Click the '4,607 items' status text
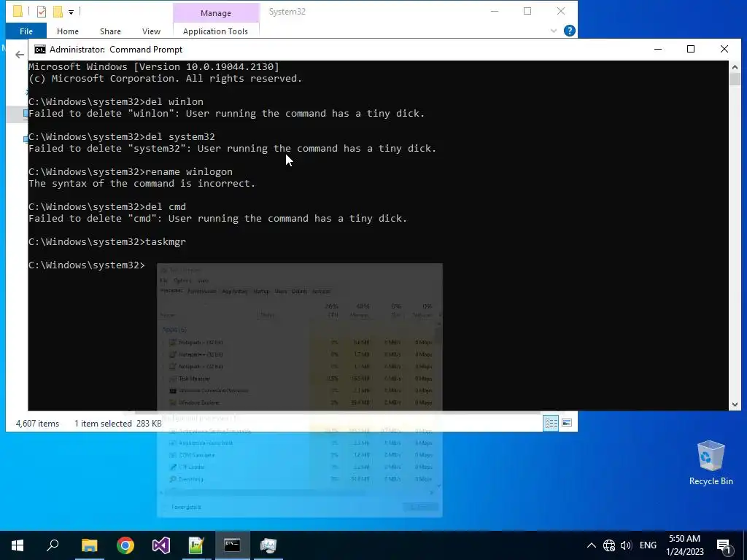Viewport: 747px width, 560px height. click(38, 424)
